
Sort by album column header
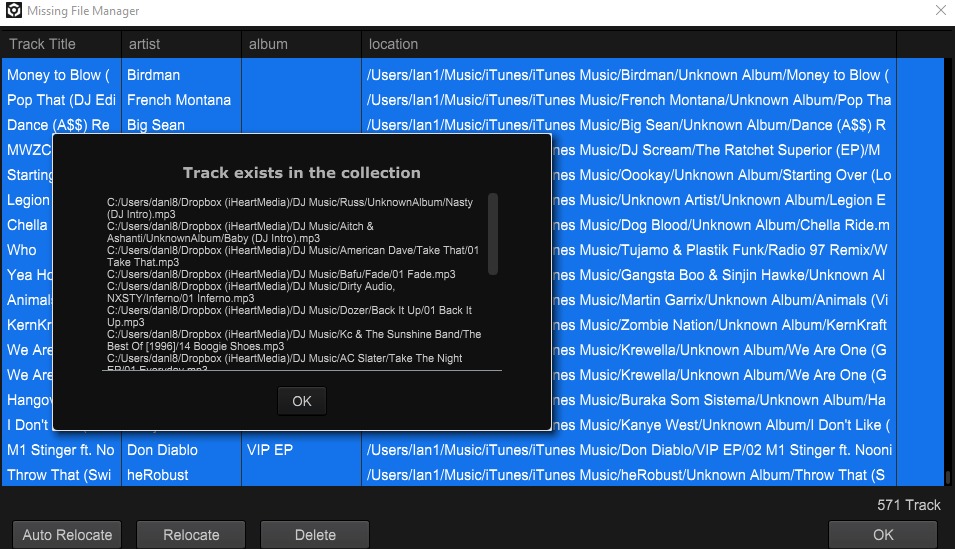tap(301, 44)
